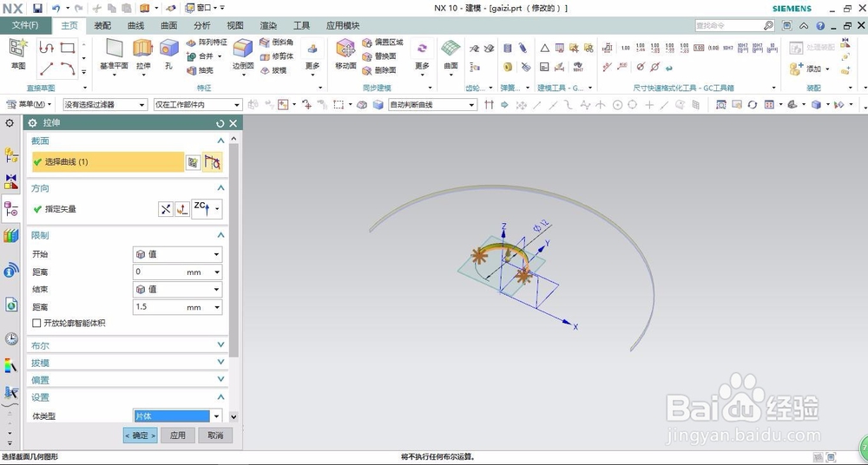Open the 曲面 surface tool
This screenshot has width=868, height=465.
click(451, 55)
